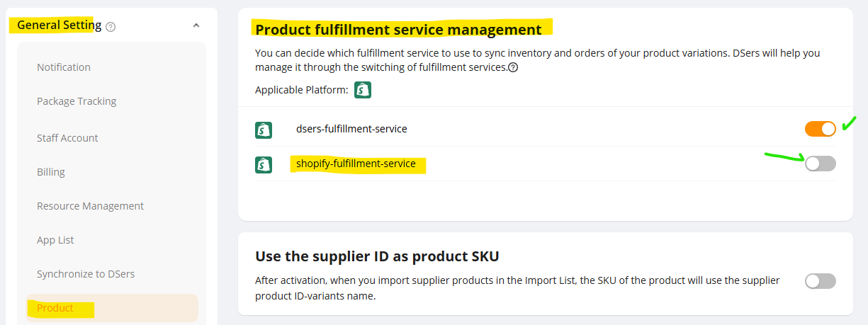
Task: Disable the dsers-fulfillment-service toggle
Action: tap(820, 129)
